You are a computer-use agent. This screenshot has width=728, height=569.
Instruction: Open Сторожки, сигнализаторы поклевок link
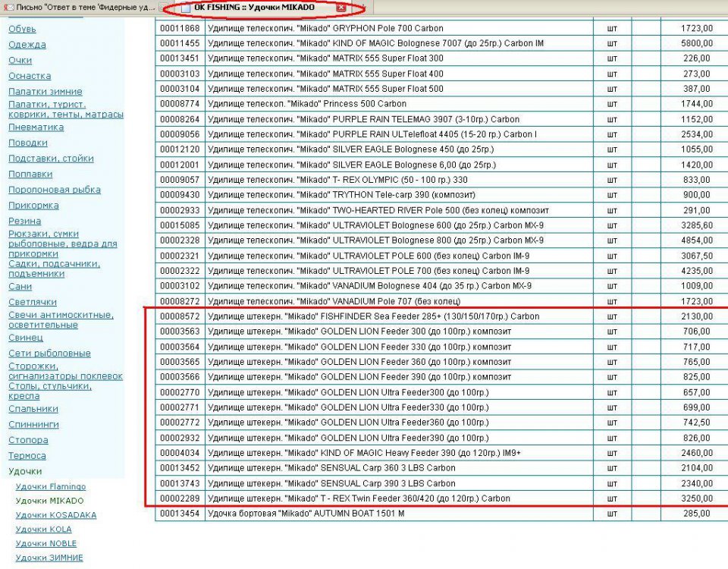coord(65,371)
